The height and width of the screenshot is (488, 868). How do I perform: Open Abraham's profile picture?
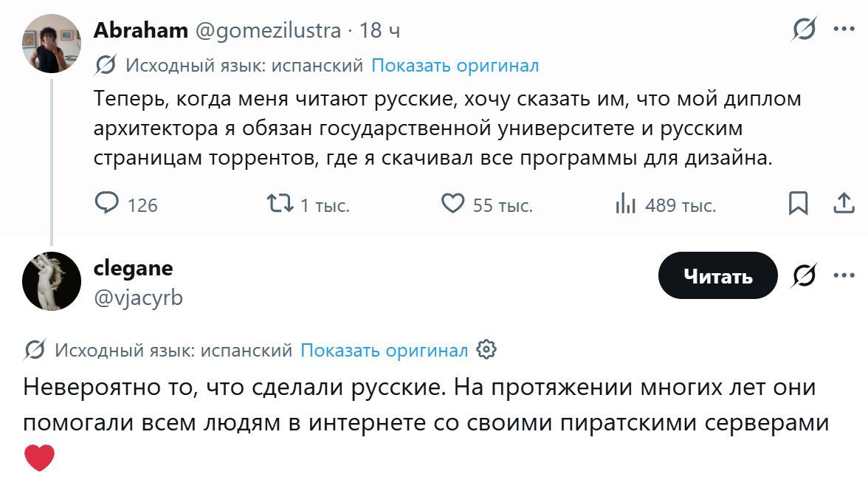click(x=52, y=44)
